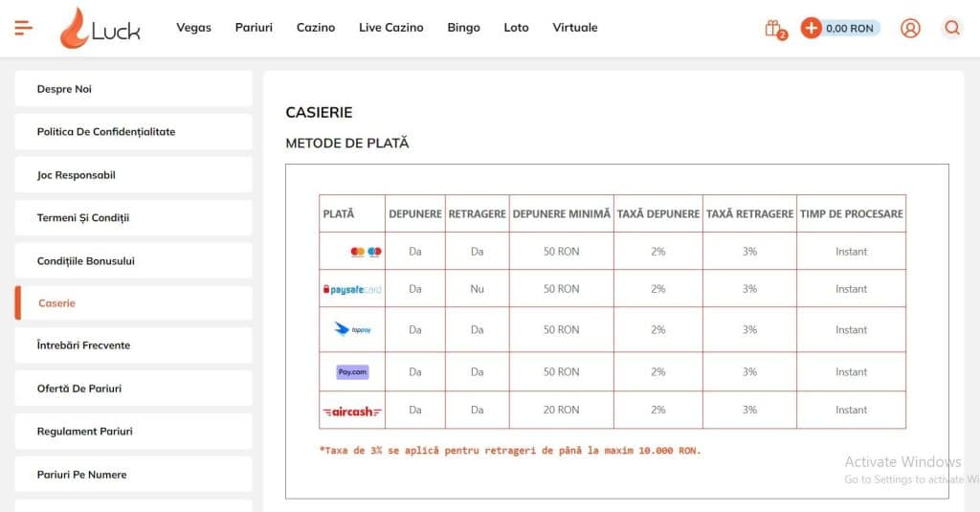Open Întrebări Frecvente sidebar link

tap(134, 345)
